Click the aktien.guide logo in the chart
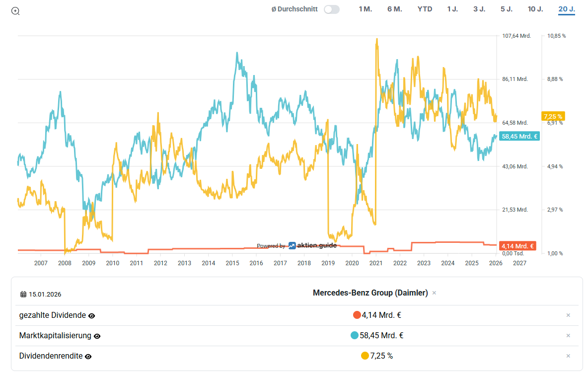The width and height of the screenshot is (588, 374). coord(312,245)
